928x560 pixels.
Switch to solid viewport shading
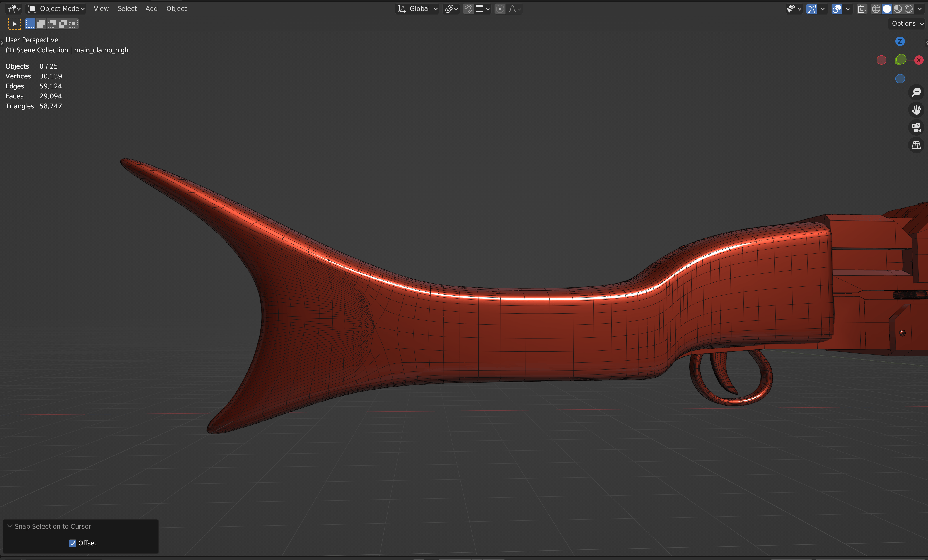(x=887, y=9)
